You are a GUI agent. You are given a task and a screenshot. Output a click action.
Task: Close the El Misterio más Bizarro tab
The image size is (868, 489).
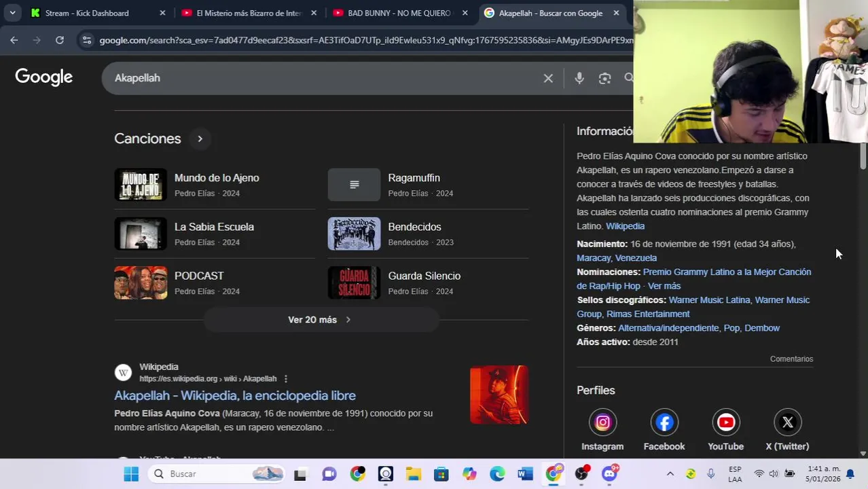pyautogui.click(x=314, y=13)
